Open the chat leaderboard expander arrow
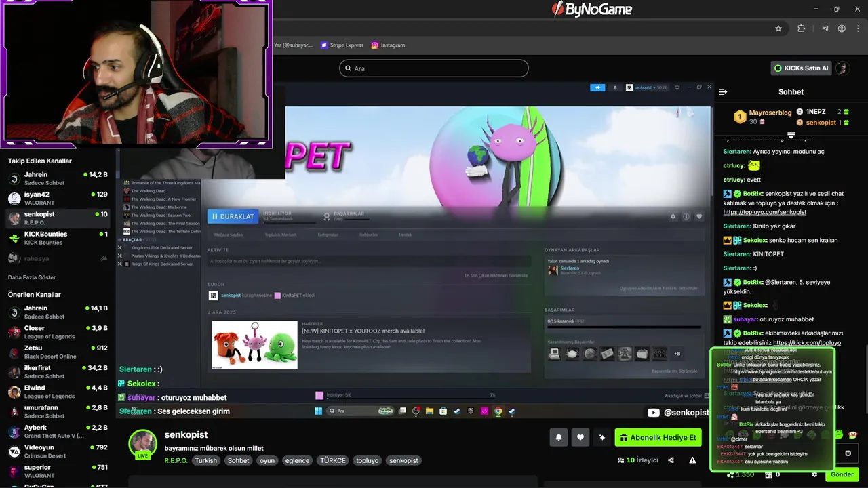The height and width of the screenshot is (488, 868). (x=791, y=136)
